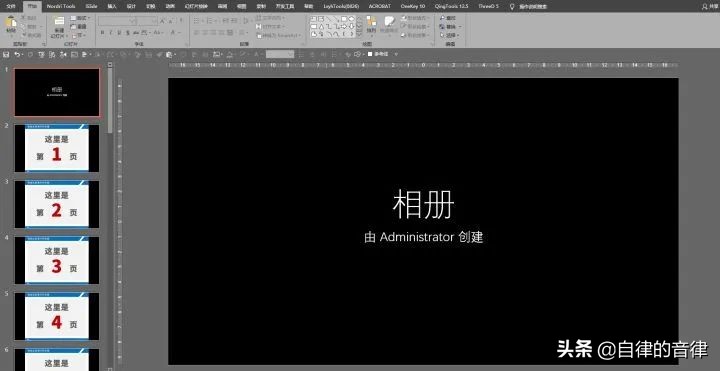Click the subtitle '由 Administrator 创建'
The width and height of the screenshot is (720, 371).
coord(423,237)
